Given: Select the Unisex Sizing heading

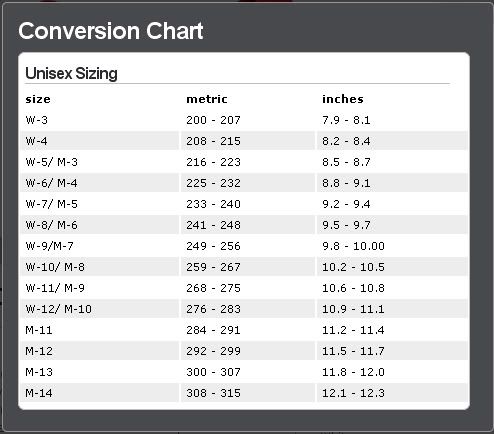Looking at the screenshot, I should pyautogui.click(x=71, y=73).
